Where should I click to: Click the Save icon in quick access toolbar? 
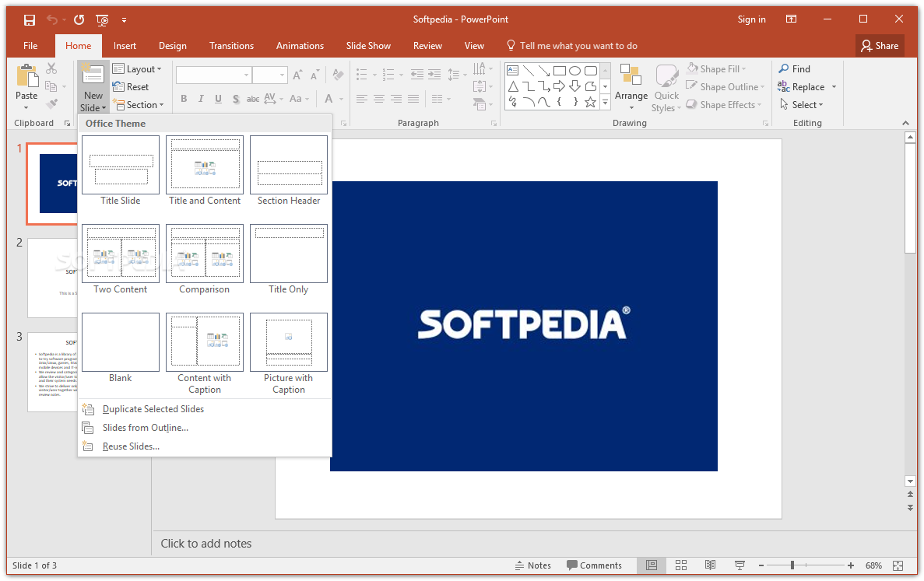(29, 20)
